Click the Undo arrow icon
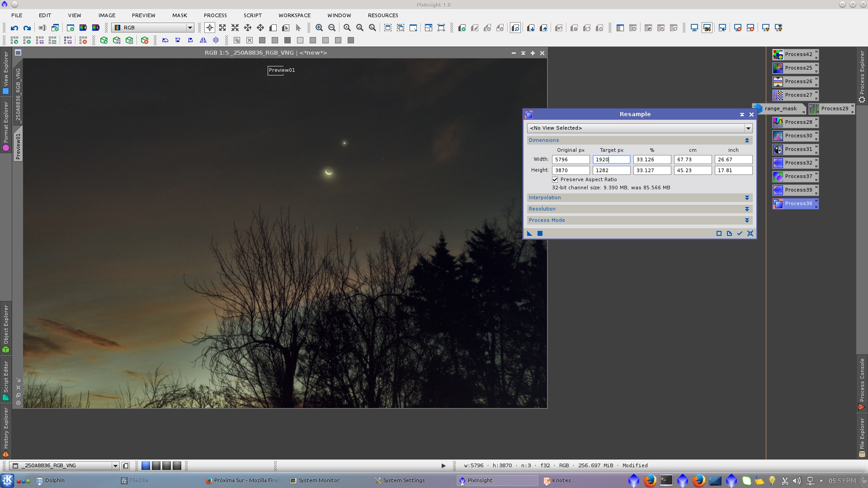Viewport: 868px width, 488px height. point(14,28)
